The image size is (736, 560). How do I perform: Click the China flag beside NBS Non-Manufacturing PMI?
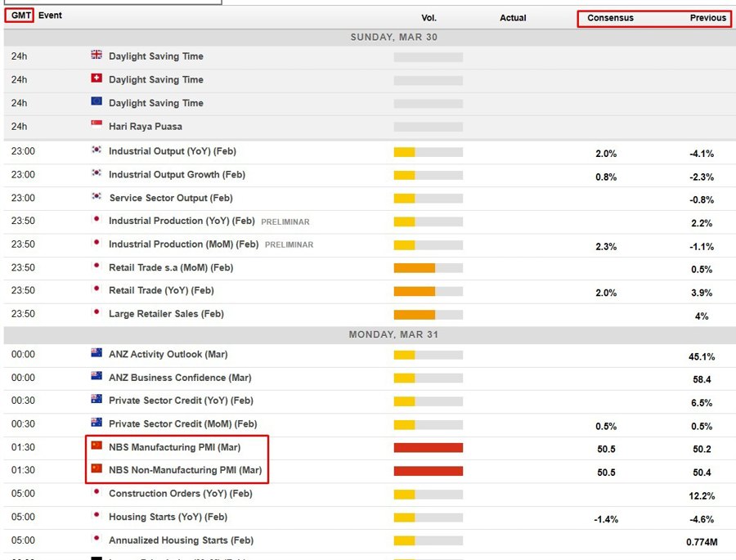pyautogui.click(x=96, y=469)
